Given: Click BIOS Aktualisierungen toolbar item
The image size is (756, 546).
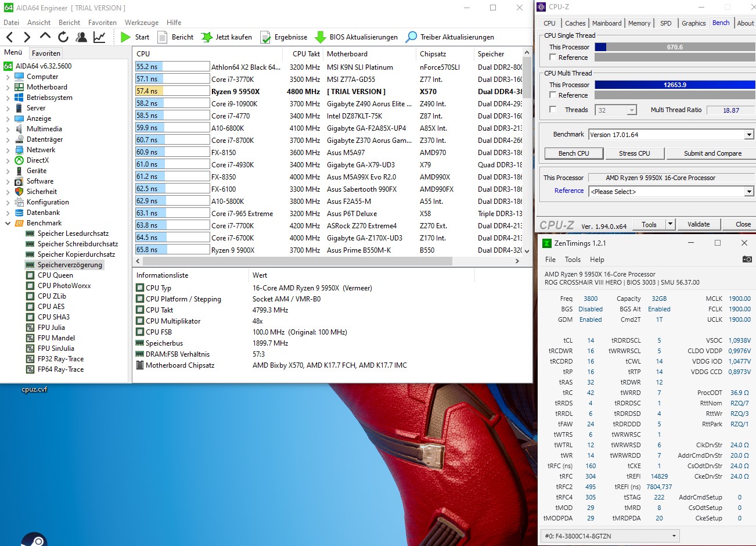Looking at the screenshot, I should (357, 37).
